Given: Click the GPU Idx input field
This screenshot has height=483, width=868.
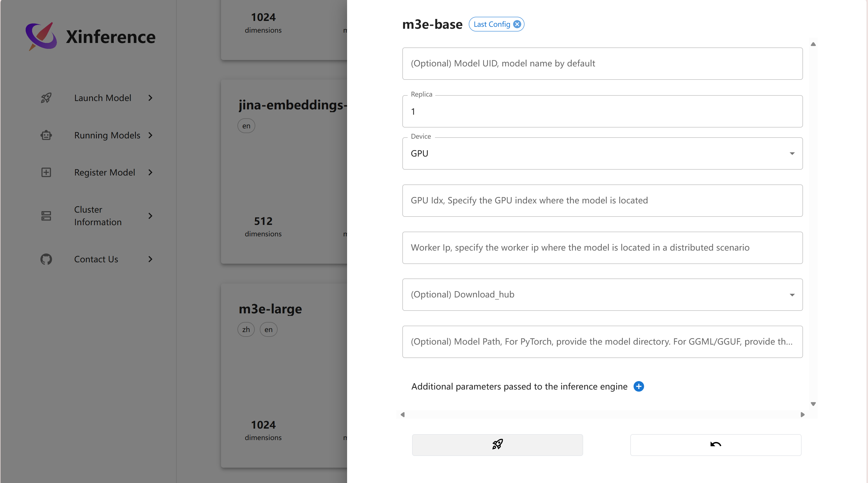Looking at the screenshot, I should point(602,201).
